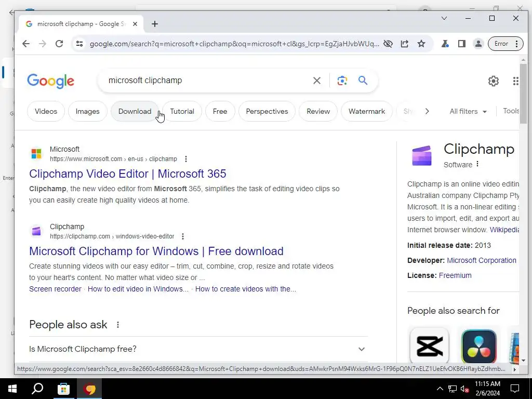
Task: Bookmark this tab with the star
Action: click(421, 44)
